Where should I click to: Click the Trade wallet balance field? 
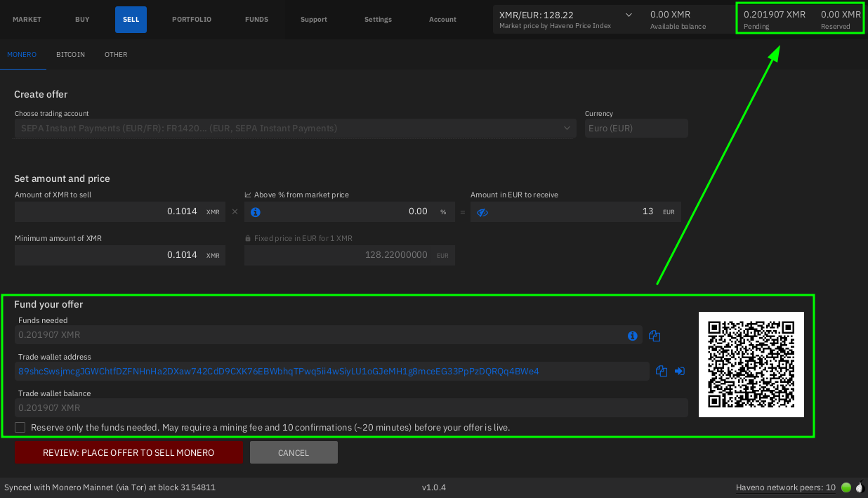coord(351,408)
